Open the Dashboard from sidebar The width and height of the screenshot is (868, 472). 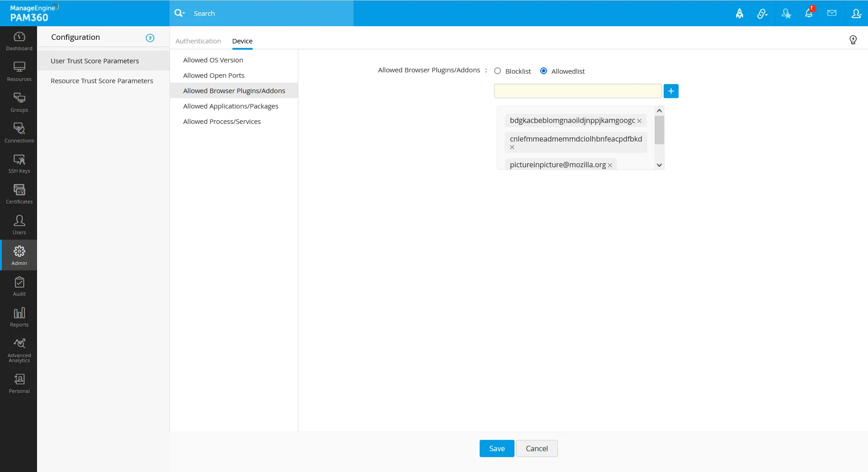19,41
